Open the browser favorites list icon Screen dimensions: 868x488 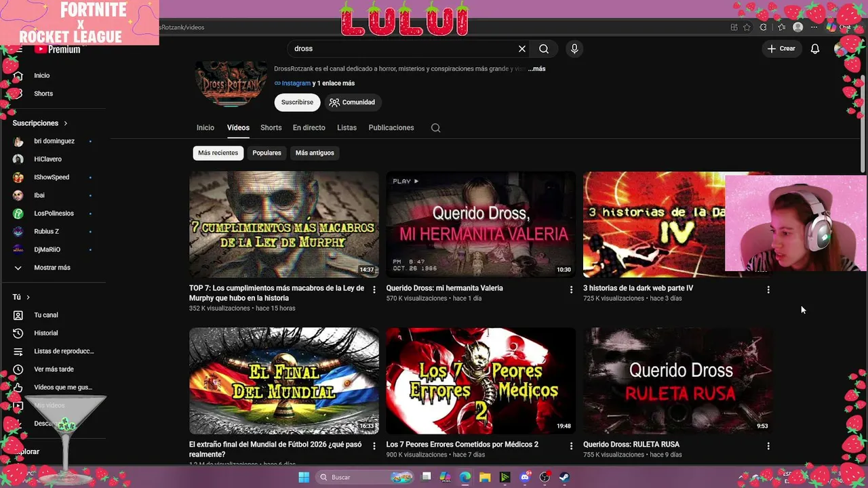tap(781, 27)
